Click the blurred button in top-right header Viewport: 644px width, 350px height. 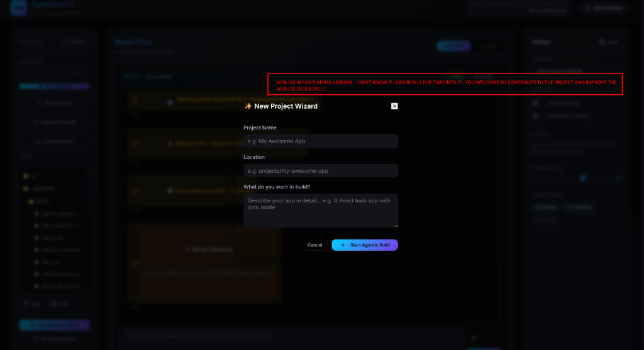tap(603, 8)
